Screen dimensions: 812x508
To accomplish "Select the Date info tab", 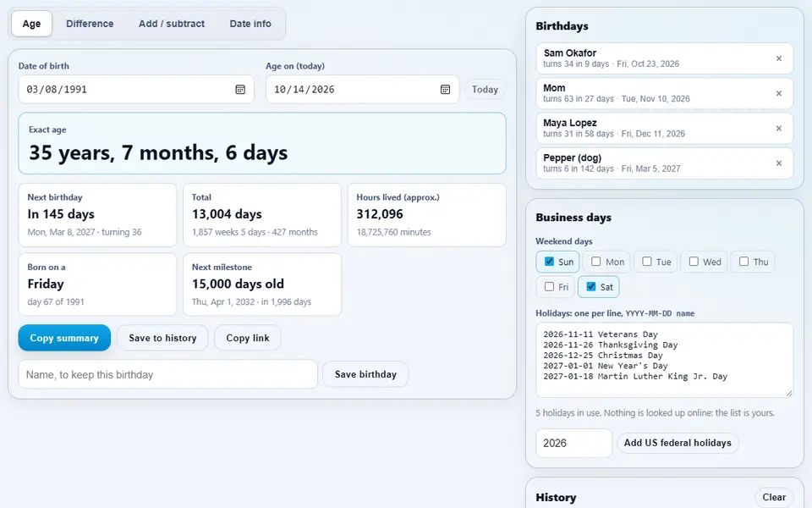I will (x=250, y=24).
